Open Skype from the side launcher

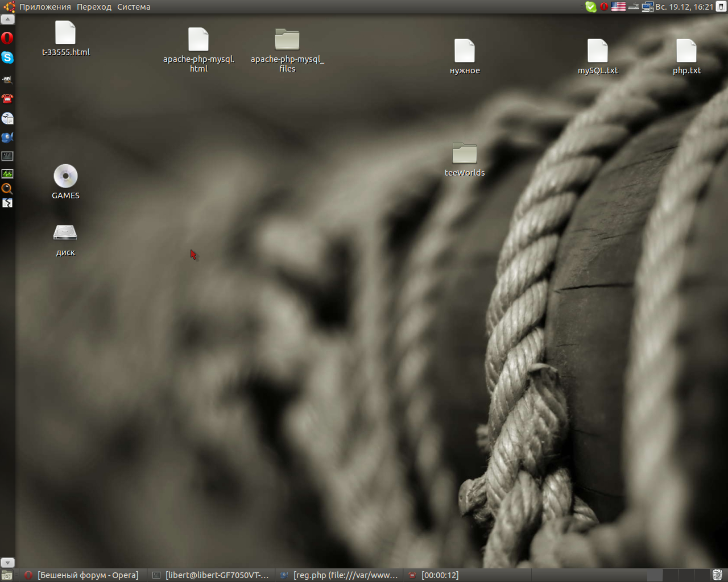[7, 57]
